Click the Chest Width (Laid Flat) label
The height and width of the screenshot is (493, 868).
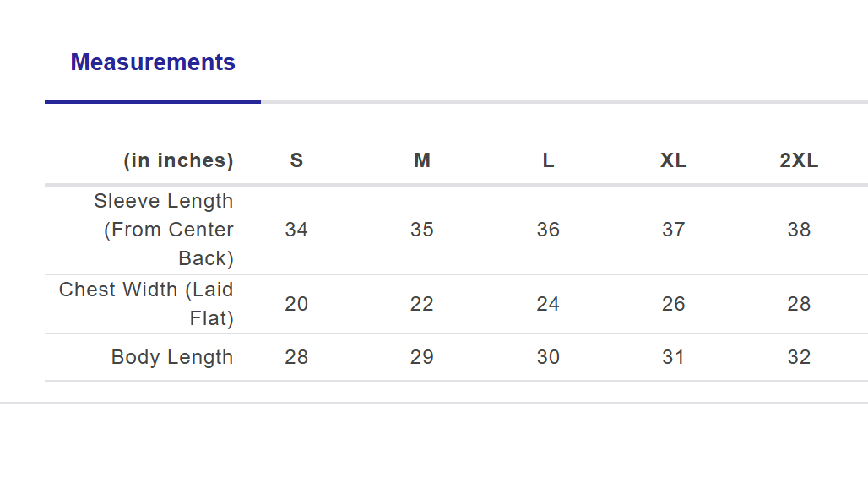(x=146, y=304)
